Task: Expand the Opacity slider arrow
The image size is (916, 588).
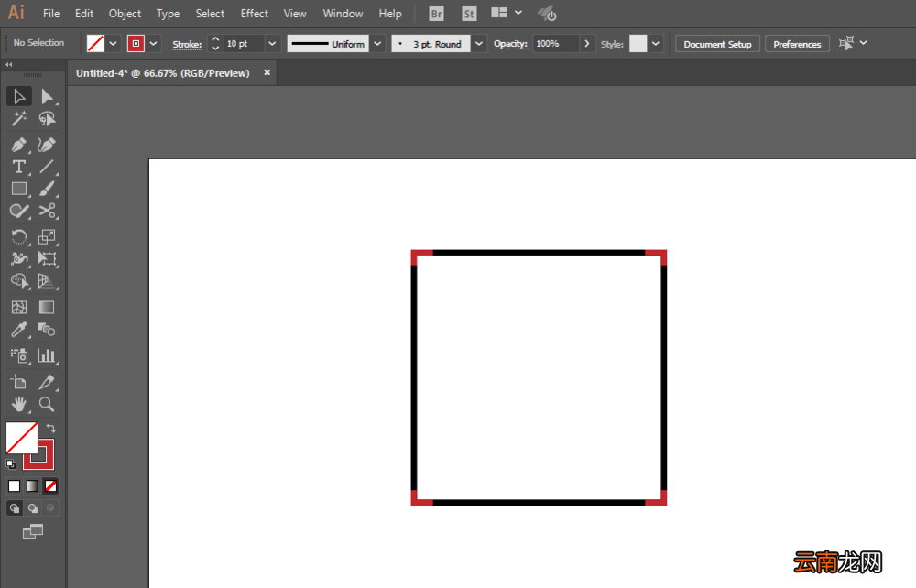Action: coord(587,44)
